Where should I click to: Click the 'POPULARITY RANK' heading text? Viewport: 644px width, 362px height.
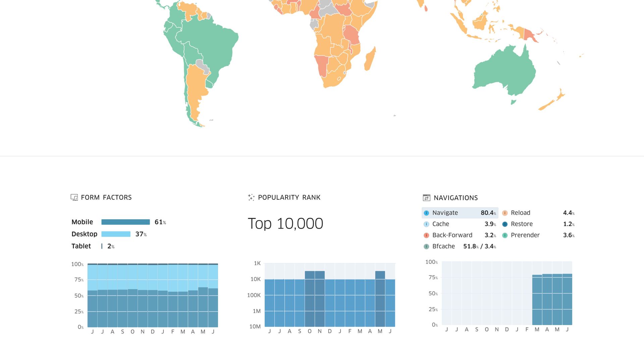click(289, 197)
